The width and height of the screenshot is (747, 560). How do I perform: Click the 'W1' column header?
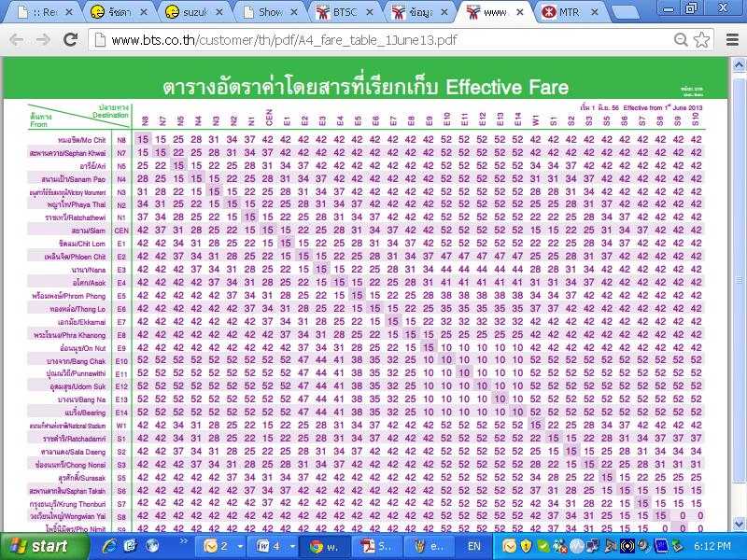(535, 120)
